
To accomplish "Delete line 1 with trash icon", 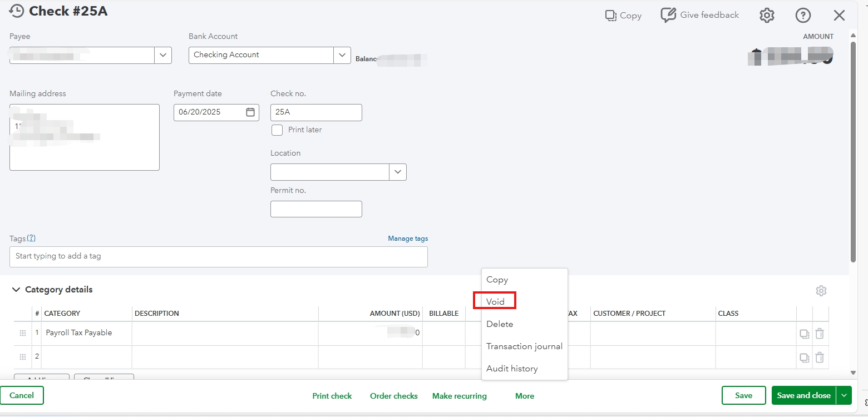I will (x=820, y=334).
